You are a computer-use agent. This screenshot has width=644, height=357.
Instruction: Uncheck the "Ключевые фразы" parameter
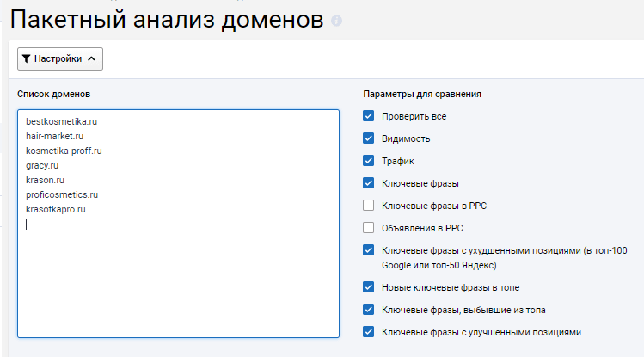point(369,183)
